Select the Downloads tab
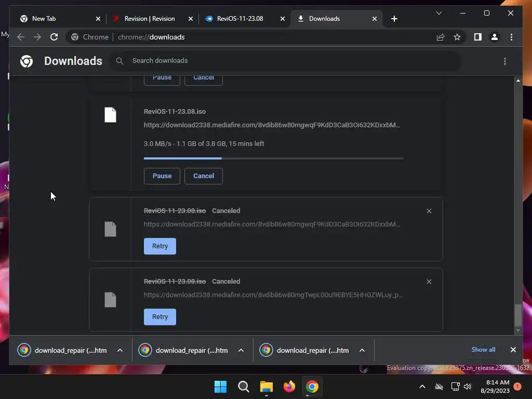The height and width of the screenshot is (399, 532). pos(336,19)
